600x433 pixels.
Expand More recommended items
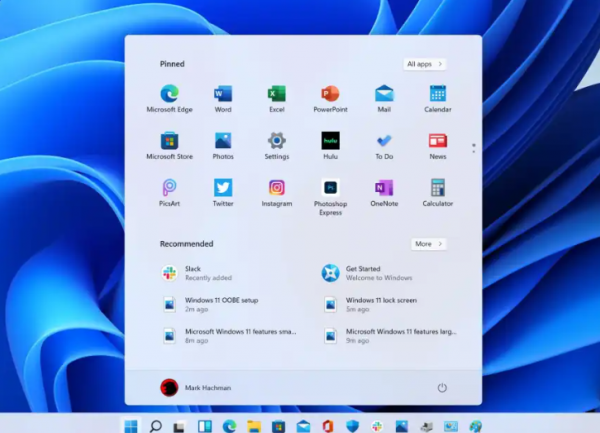[428, 244]
